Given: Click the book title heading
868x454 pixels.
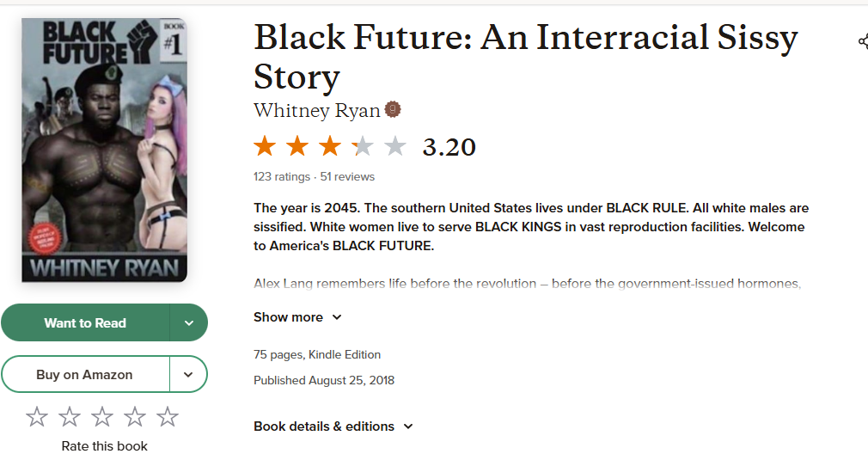Looking at the screenshot, I should [525, 56].
